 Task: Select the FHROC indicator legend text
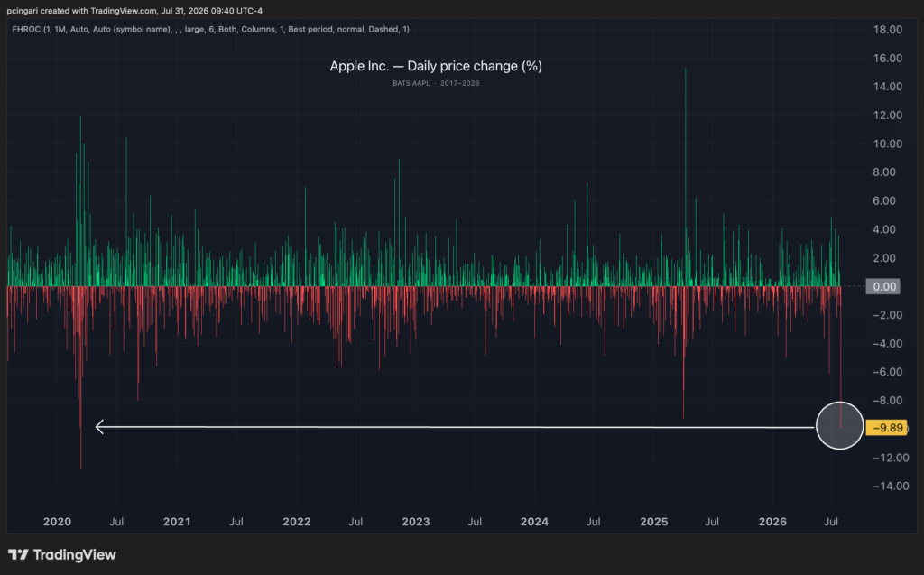(x=210, y=29)
